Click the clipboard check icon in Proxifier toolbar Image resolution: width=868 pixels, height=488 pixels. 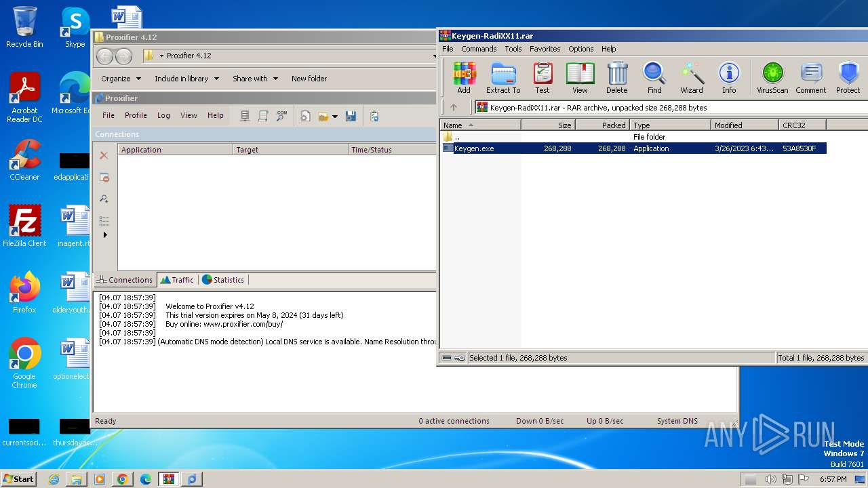(x=374, y=116)
